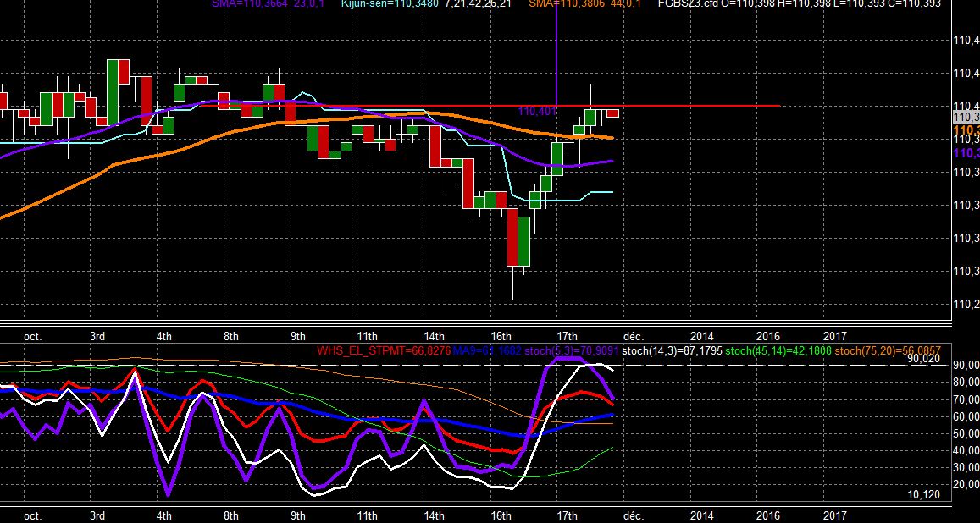The width and height of the screenshot is (980, 523).
Task: Click the WHS_EL_STPMT=66,8276 label
Action: click(384, 350)
